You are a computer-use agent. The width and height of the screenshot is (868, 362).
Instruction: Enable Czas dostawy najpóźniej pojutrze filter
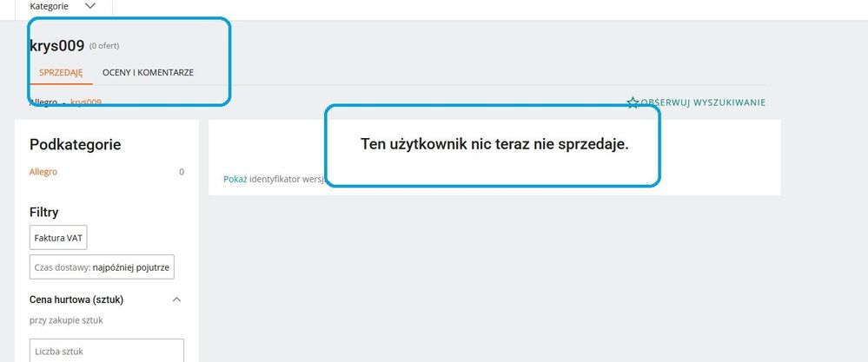click(x=103, y=267)
